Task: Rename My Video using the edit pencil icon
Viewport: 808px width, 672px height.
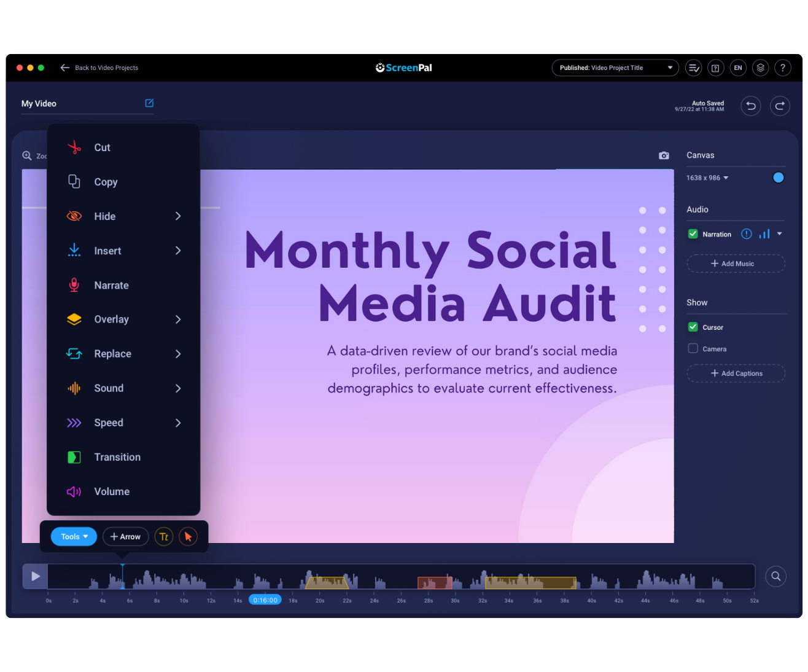Action: tap(149, 103)
